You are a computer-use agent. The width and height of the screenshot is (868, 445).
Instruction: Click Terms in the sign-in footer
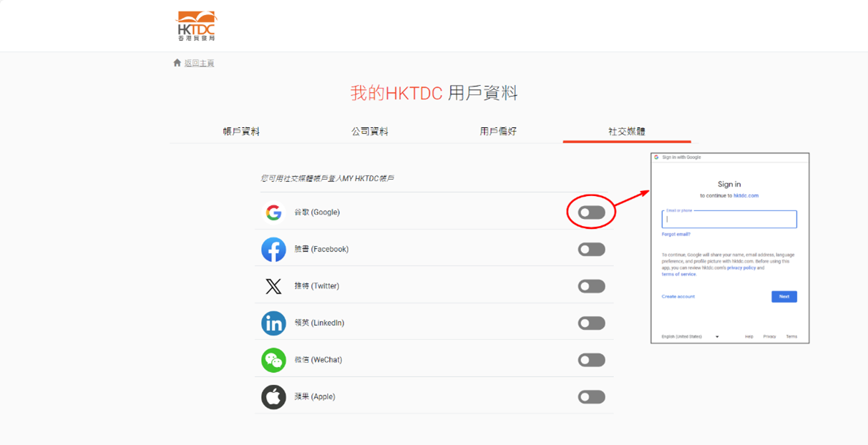(791, 336)
